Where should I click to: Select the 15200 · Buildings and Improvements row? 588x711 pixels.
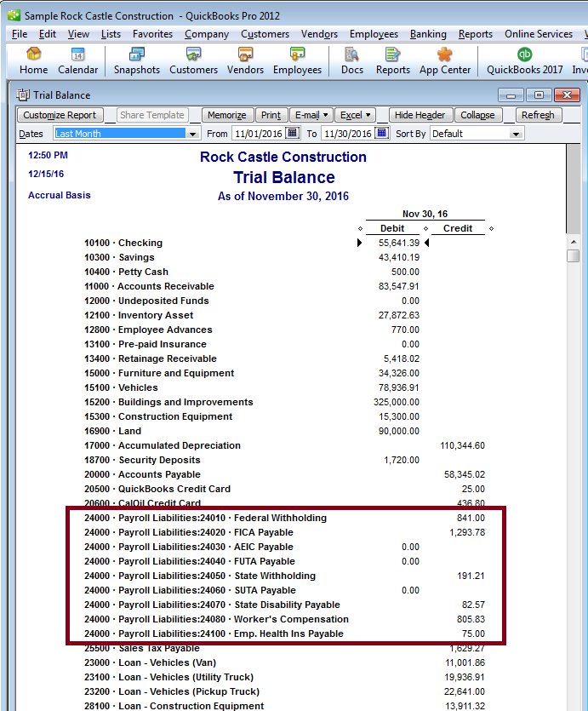point(284,402)
